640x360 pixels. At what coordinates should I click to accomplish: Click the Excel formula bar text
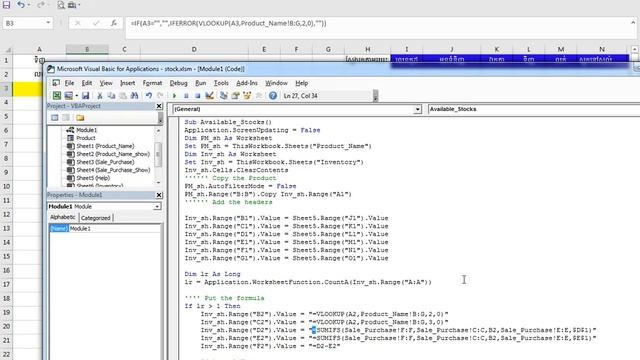229,23
